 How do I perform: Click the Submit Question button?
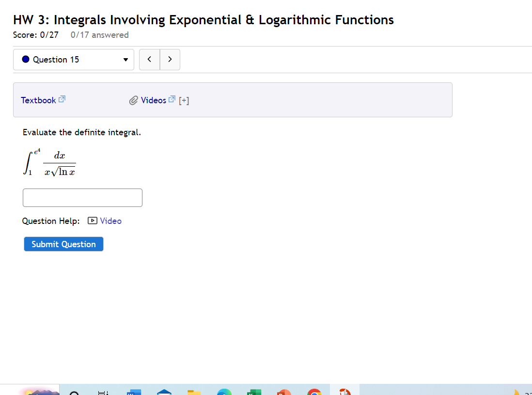[63, 244]
